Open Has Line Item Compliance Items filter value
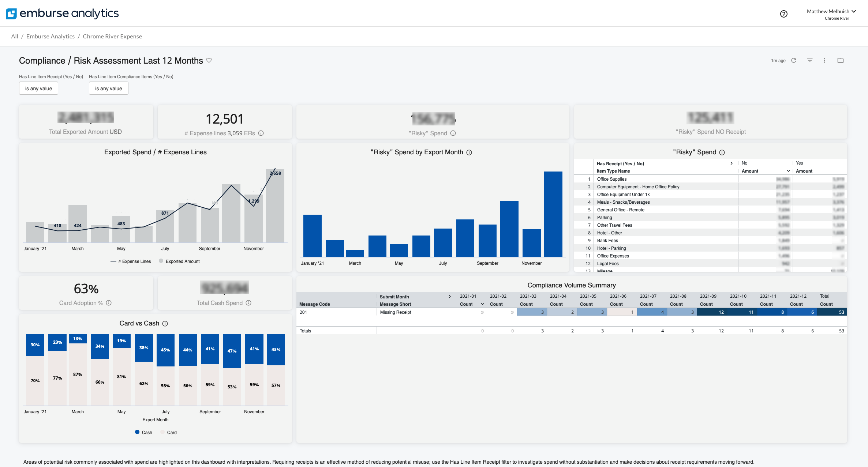Viewport: 868px width, 467px height. tap(108, 88)
